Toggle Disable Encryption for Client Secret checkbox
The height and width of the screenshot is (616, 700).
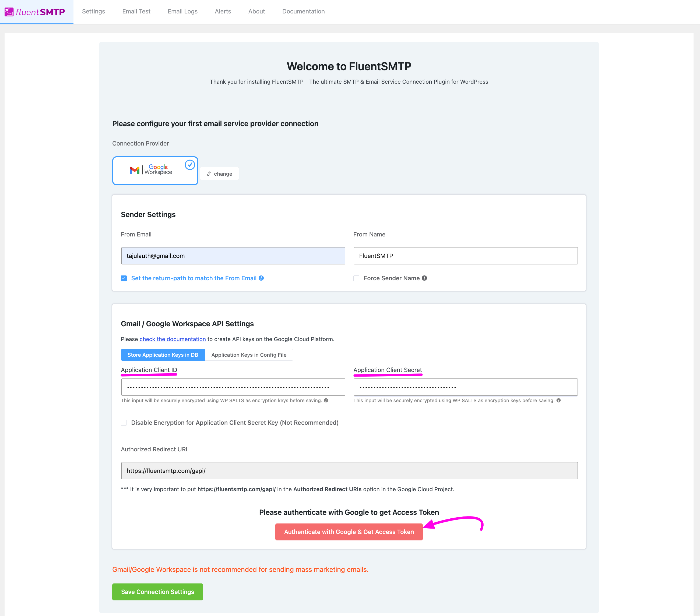click(124, 423)
